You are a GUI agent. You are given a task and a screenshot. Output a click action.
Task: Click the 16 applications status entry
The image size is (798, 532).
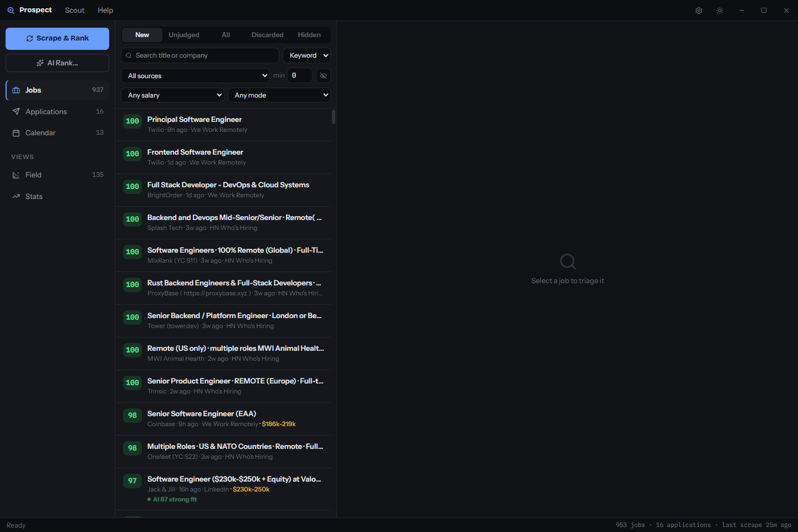(683, 525)
